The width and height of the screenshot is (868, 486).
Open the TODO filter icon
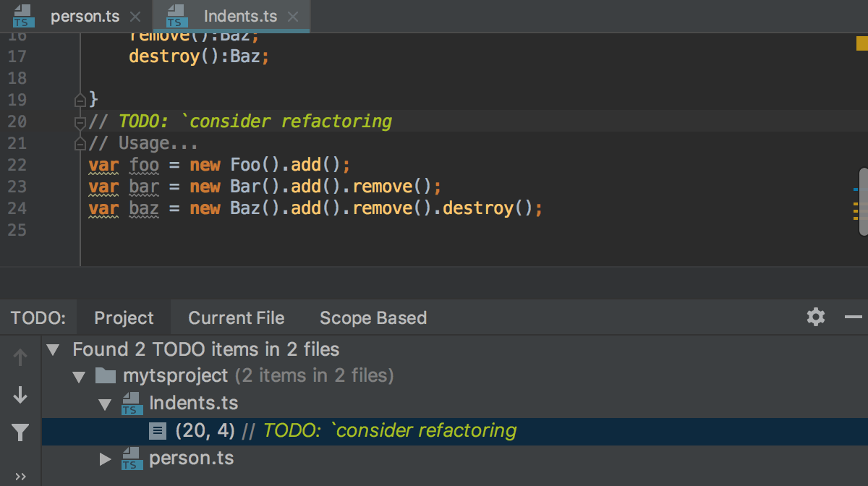tap(20, 432)
